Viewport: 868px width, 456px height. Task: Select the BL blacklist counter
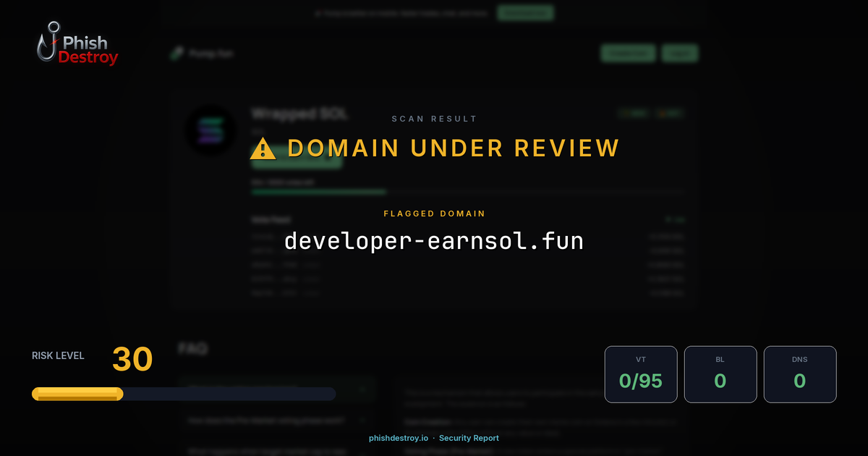coord(720,374)
